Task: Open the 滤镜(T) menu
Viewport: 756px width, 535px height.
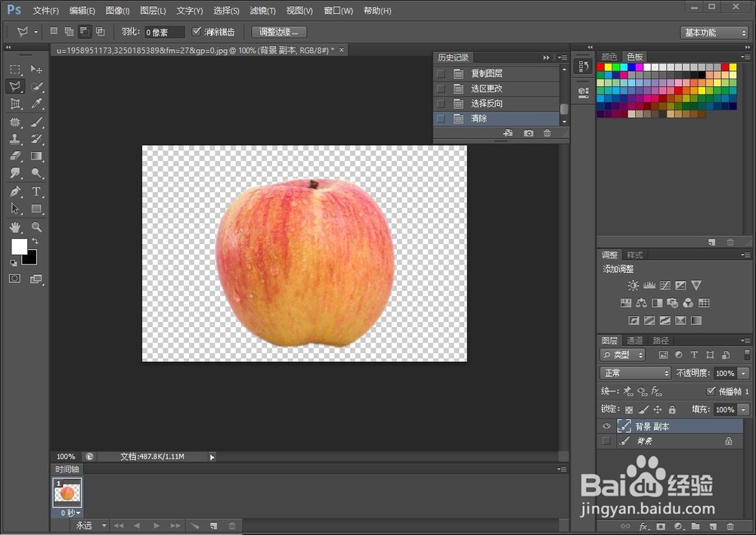Action: pos(263,11)
